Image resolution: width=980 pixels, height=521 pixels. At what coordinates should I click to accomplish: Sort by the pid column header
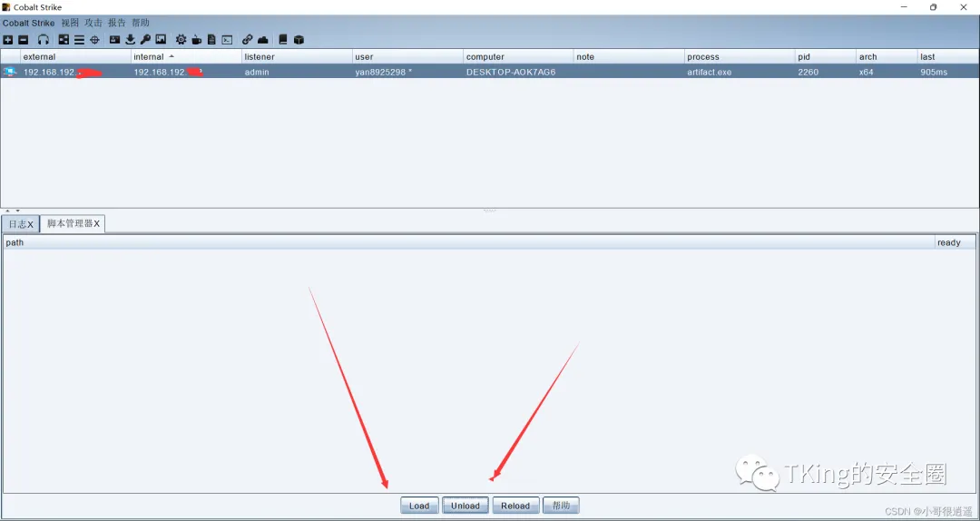click(x=826, y=56)
